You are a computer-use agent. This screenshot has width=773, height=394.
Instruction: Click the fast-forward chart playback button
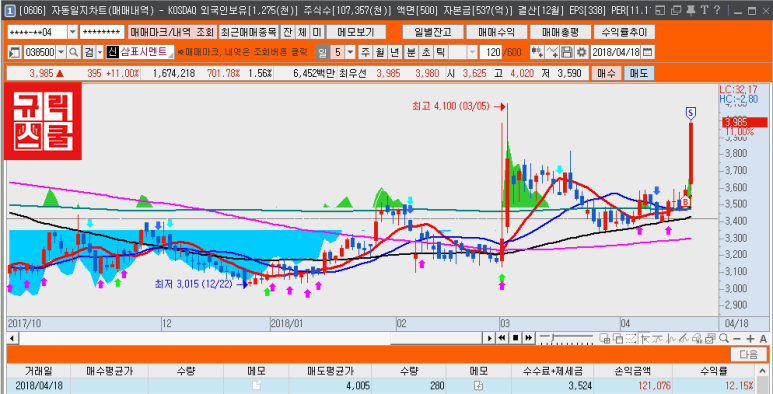528,338
